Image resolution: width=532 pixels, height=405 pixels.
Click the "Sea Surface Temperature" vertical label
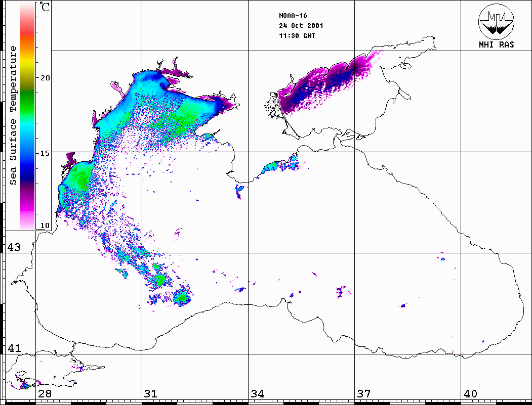point(13,115)
